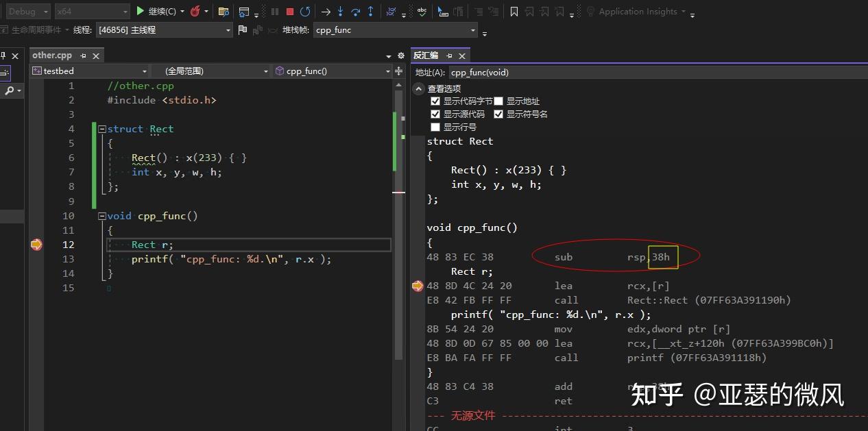
Task: Click the Step Out up-arrow icon
Action: [371, 11]
